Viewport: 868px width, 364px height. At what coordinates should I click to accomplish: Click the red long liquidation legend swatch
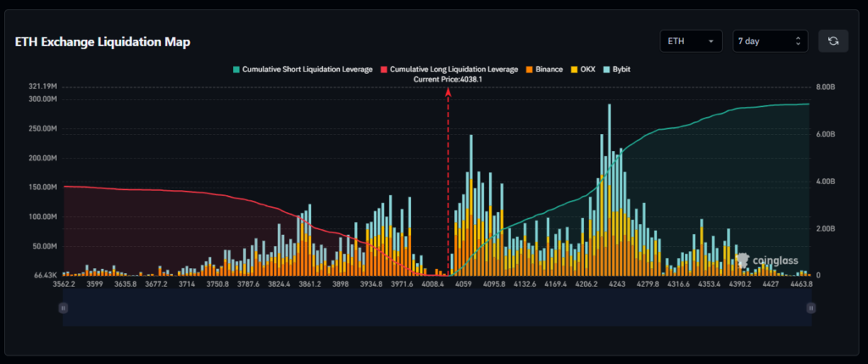384,70
